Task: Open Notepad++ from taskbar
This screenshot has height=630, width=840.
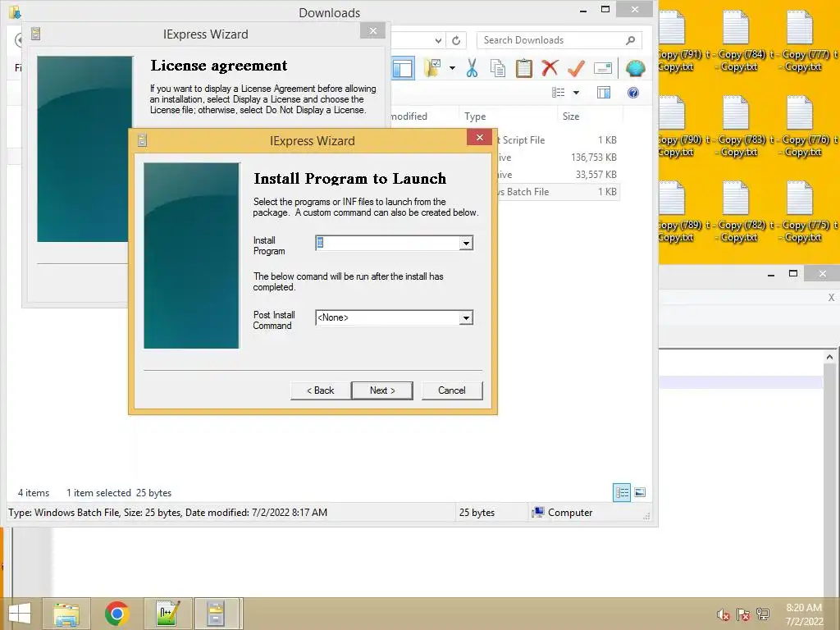Action: pos(167,614)
